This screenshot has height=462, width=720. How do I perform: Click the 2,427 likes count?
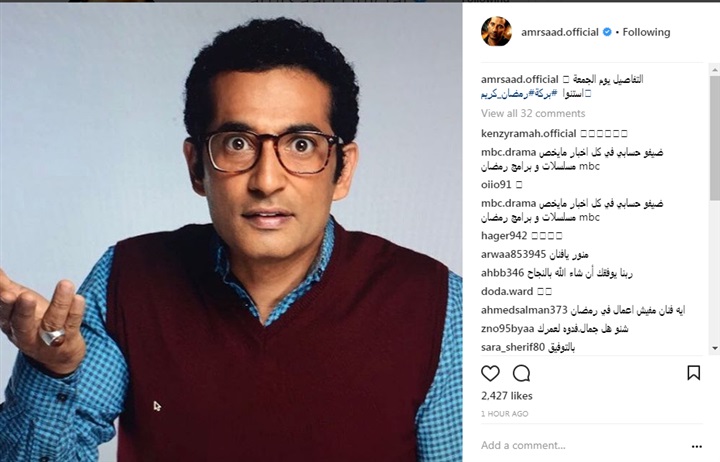tap(506, 396)
